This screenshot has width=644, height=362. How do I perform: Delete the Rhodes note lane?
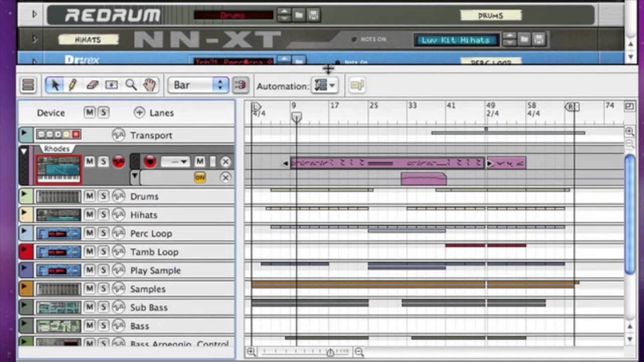click(225, 161)
